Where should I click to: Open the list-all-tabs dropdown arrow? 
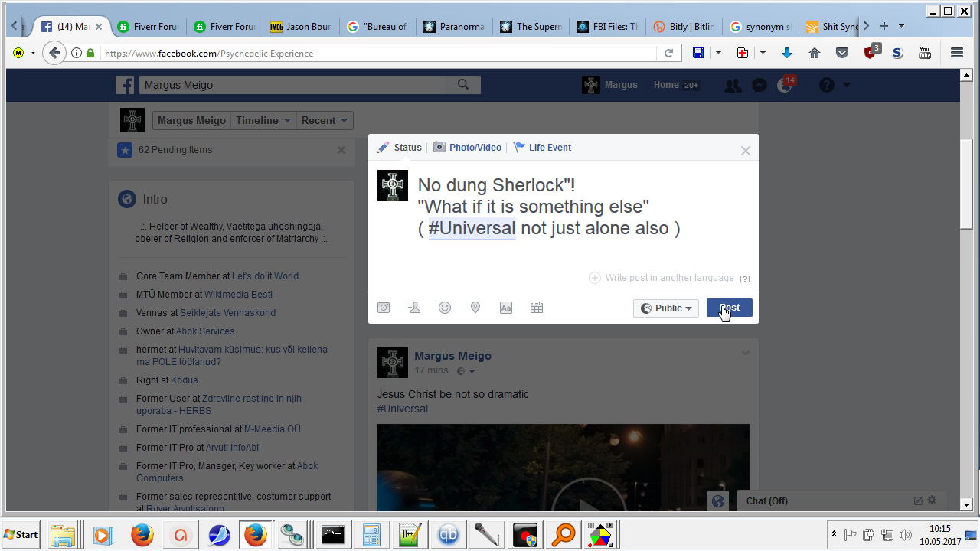click(901, 26)
